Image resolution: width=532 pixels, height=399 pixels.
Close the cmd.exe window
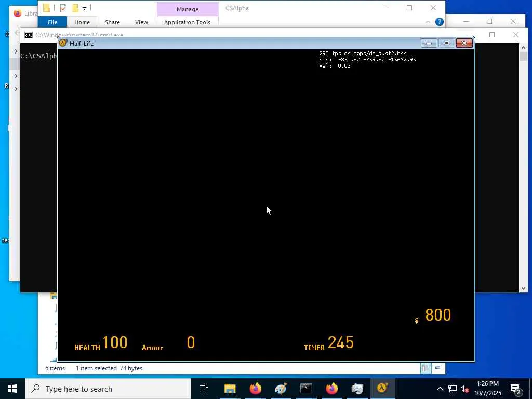516,35
